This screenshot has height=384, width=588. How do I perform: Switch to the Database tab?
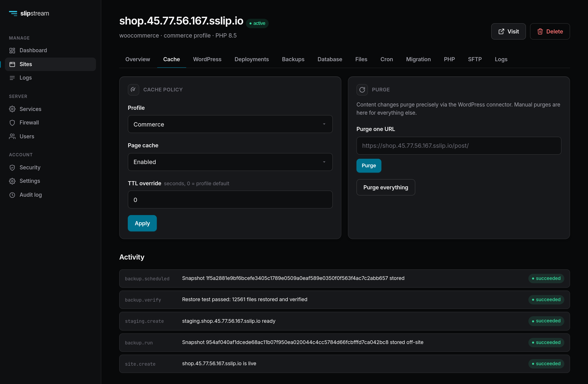click(x=330, y=59)
